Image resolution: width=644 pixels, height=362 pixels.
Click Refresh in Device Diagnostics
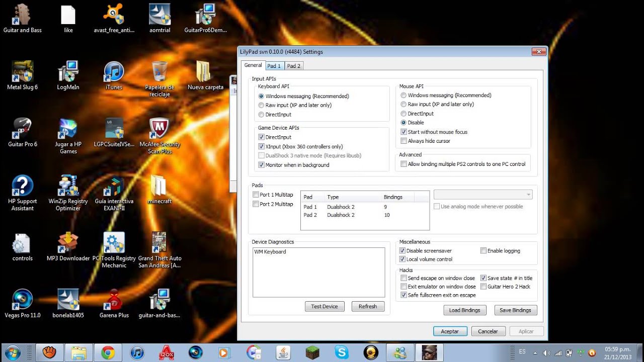(x=368, y=306)
